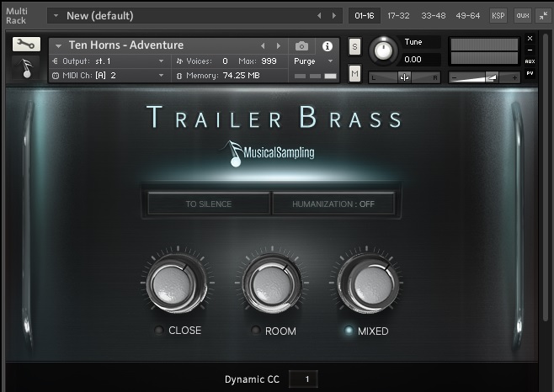
Task: Click the instrument volume slider handle
Action: point(492,77)
